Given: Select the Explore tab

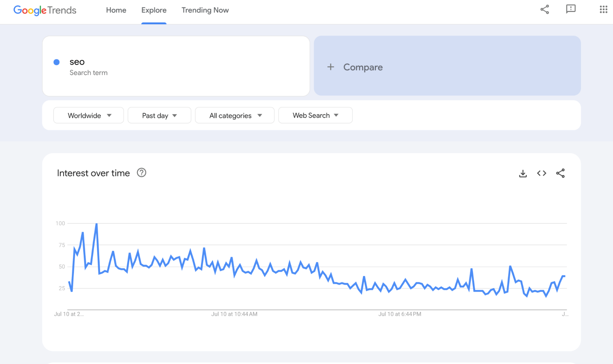Looking at the screenshot, I should tap(154, 10).
